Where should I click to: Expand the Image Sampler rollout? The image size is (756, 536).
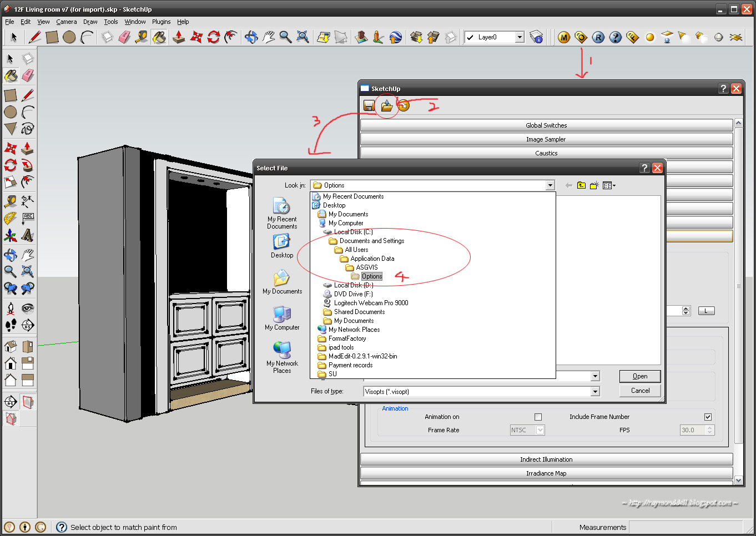547,139
